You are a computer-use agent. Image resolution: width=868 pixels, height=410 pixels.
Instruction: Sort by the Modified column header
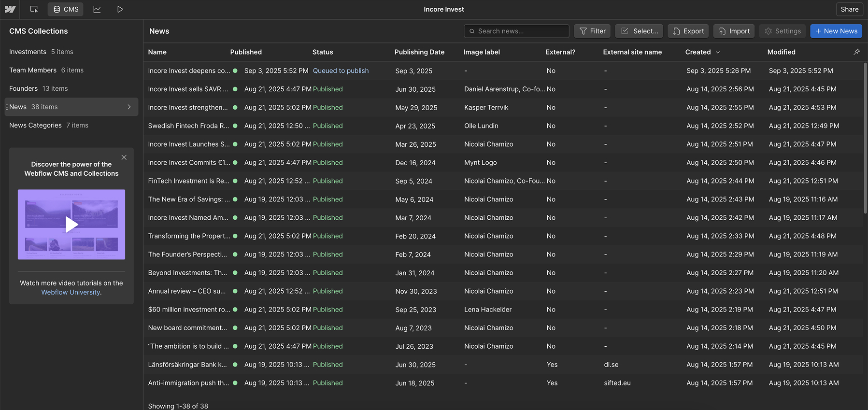pyautogui.click(x=781, y=52)
